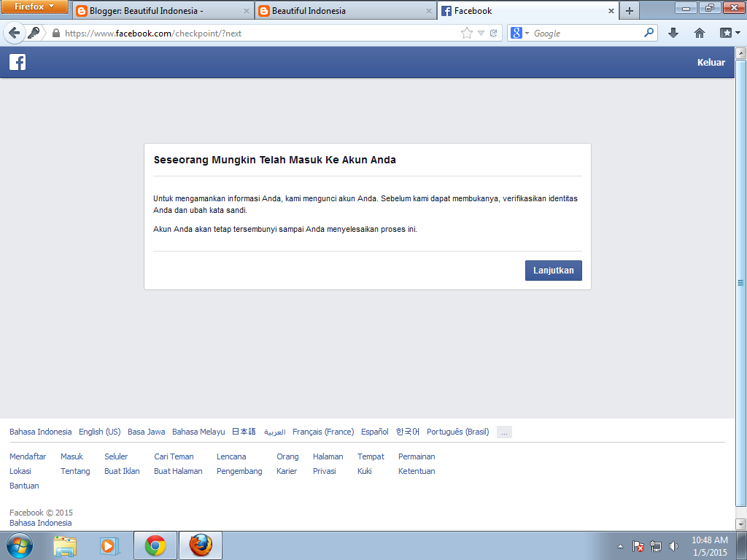Go to the browser Home icon
This screenshot has height=560, width=747.
coord(700,33)
